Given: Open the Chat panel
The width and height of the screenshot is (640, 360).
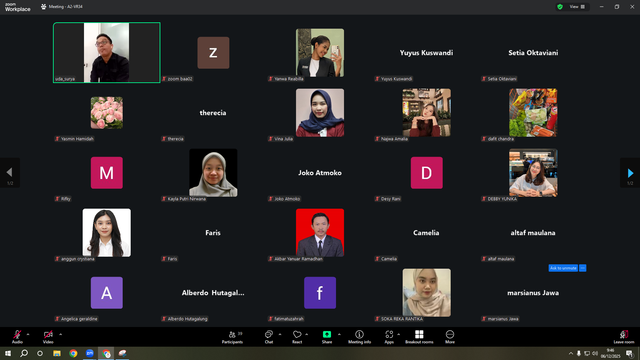Looking at the screenshot, I should [269, 337].
